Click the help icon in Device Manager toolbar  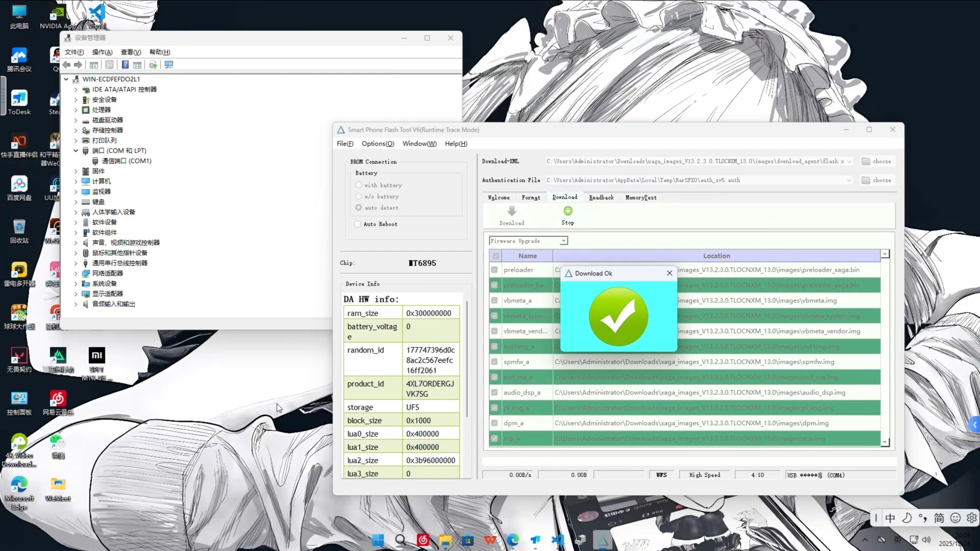pos(125,65)
